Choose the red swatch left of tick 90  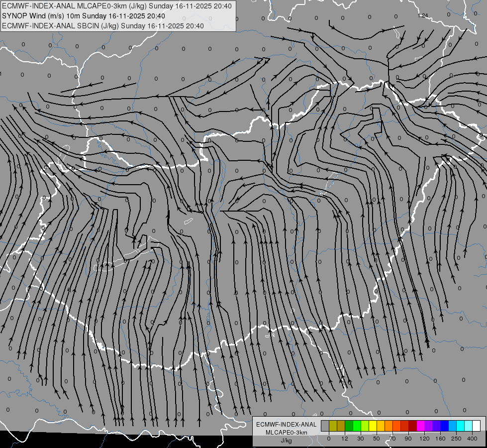(x=405, y=426)
